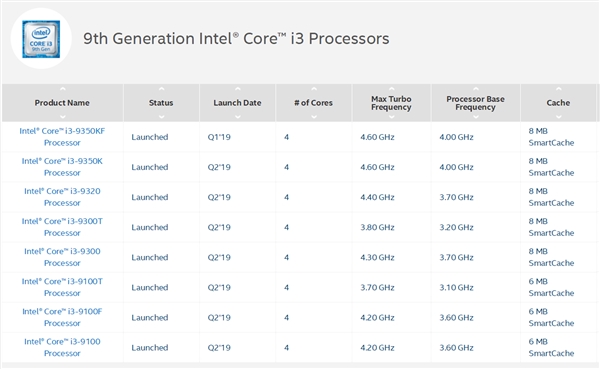
Task: Open Intel Core i3-9300 Processor link
Action: pos(62,257)
